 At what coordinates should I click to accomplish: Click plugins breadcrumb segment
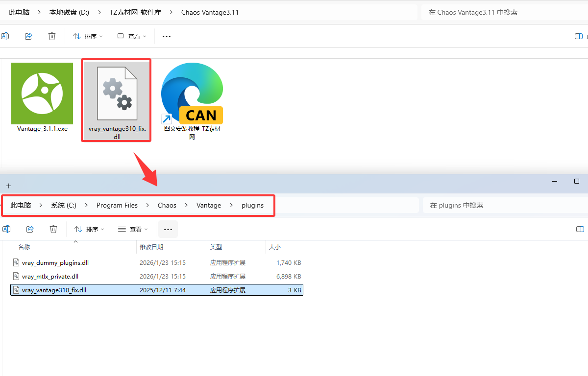tap(252, 205)
